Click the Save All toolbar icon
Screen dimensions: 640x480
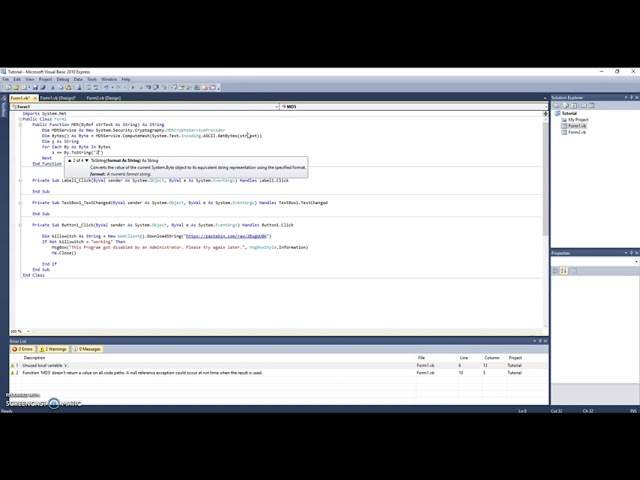pyautogui.click(x=43, y=87)
